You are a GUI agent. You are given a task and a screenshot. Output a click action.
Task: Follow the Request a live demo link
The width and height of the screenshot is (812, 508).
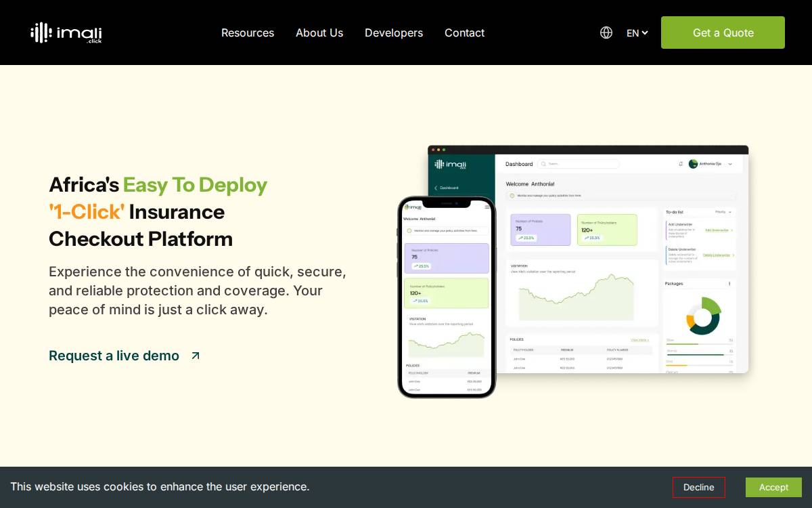(x=125, y=356)
